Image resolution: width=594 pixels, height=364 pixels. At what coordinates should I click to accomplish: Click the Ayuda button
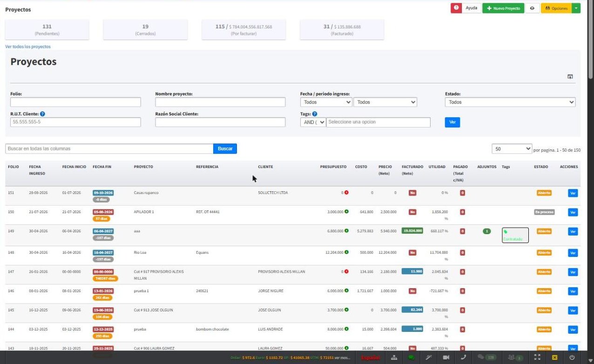pos(472,8)
